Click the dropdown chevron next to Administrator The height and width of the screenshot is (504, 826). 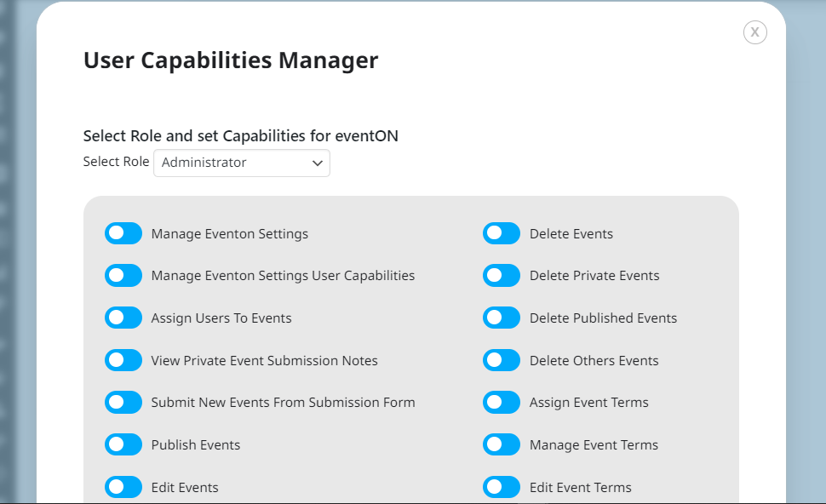(x=317, y=163)
